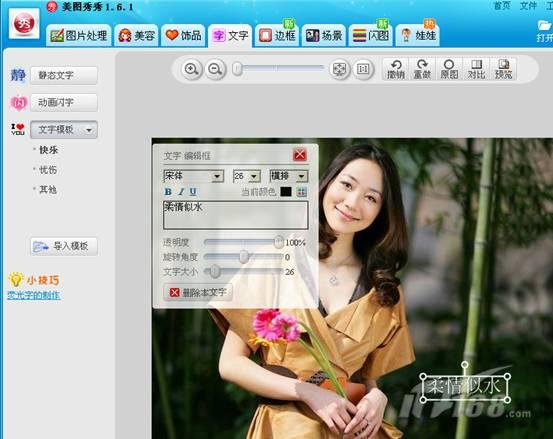
Task: Click the 1:1 actual size icon
Action: (363, 69)
